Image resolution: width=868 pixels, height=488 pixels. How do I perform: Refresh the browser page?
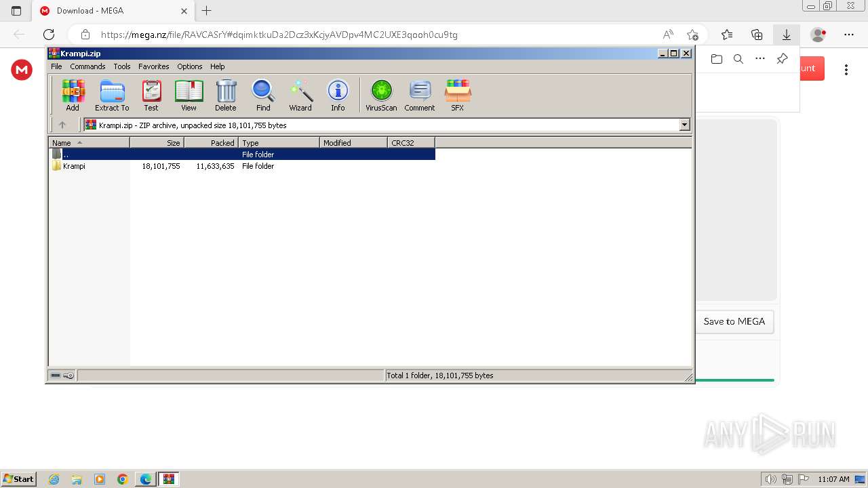coord(49,35)
